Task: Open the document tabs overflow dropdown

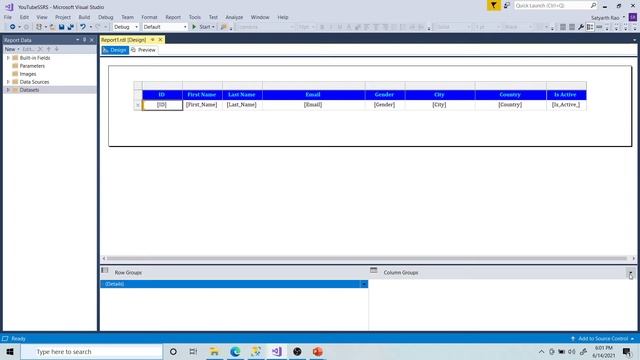Action: pos(634,40)
